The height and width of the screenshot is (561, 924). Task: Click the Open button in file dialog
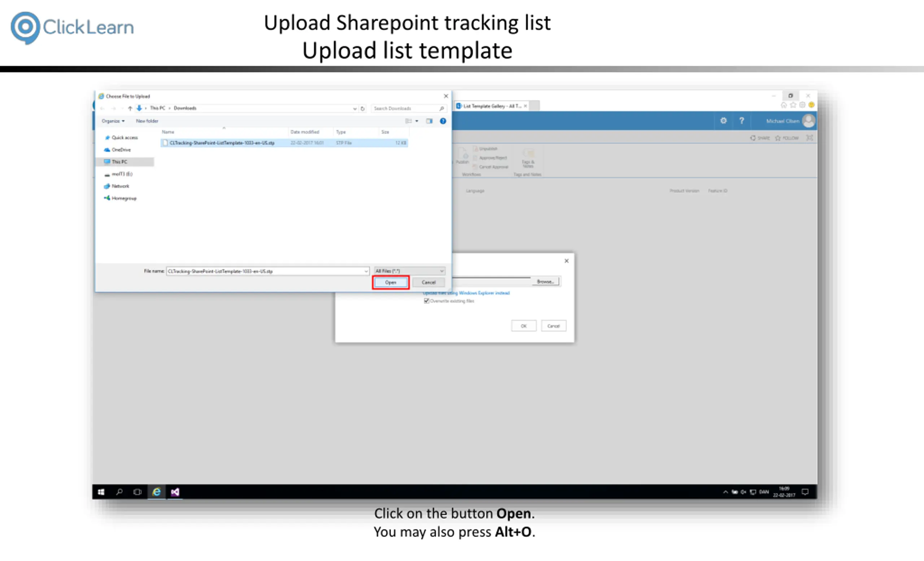click(x=391, y=282)
